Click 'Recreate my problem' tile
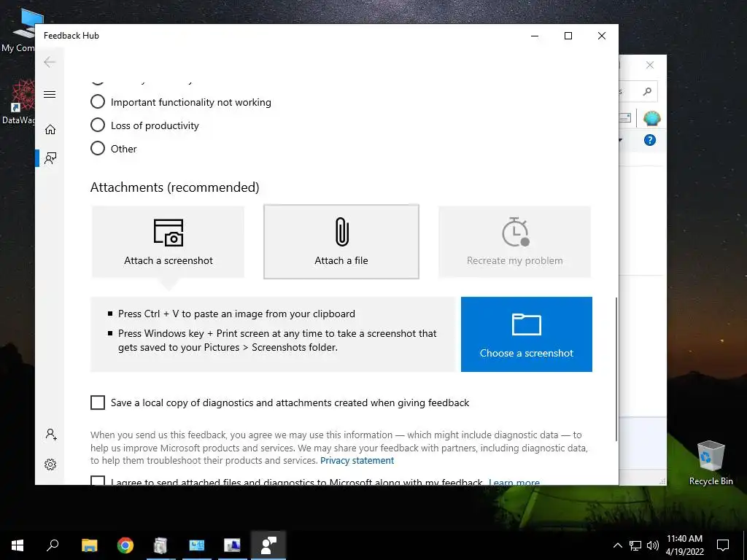The width and height of the screenshot is (747, 560). (x=514, y=241)
